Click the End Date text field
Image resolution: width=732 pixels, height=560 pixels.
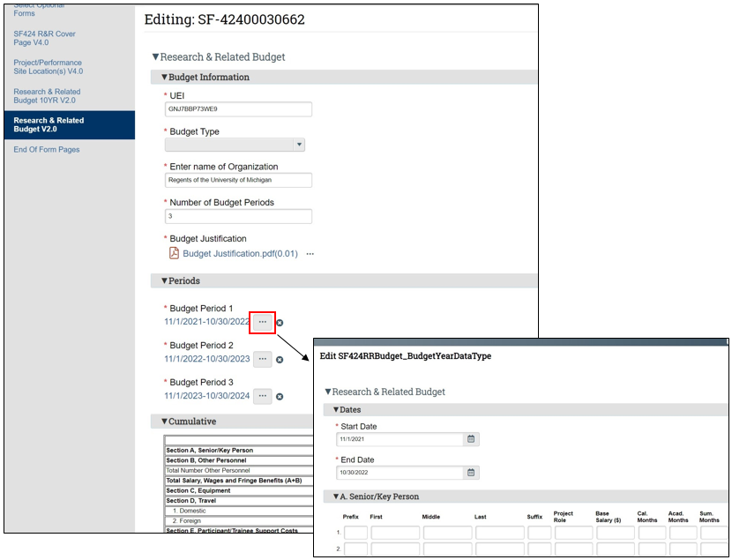click(x=400, y=473)
